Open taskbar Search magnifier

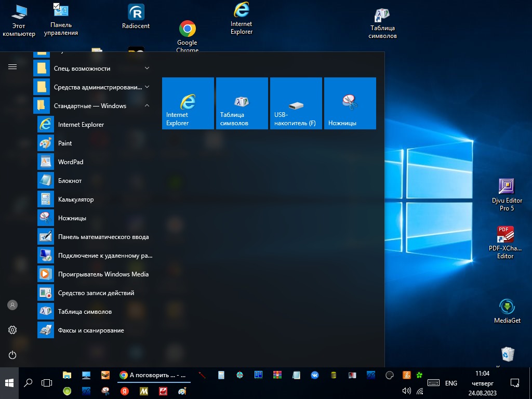pyautogui.click(x=28, y=383)
